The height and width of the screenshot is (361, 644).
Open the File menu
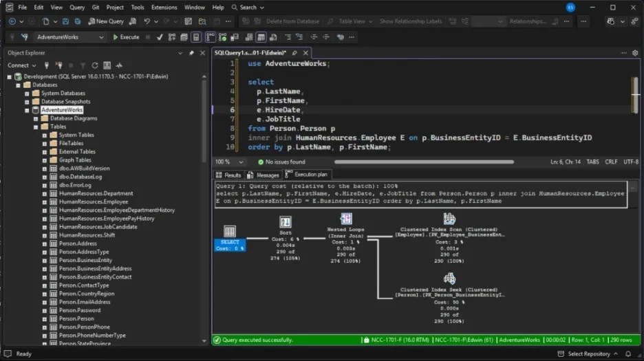pyautogui.click(x=23, y=8)
